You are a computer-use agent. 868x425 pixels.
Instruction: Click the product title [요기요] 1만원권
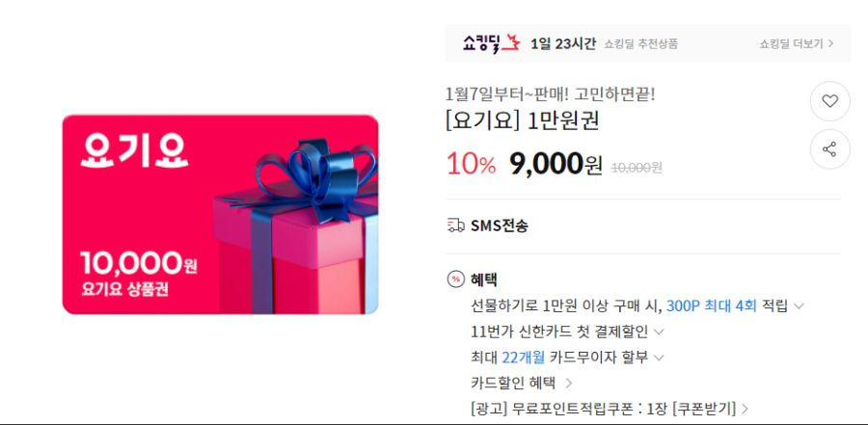pyautogui.click(x=522, y=120)
